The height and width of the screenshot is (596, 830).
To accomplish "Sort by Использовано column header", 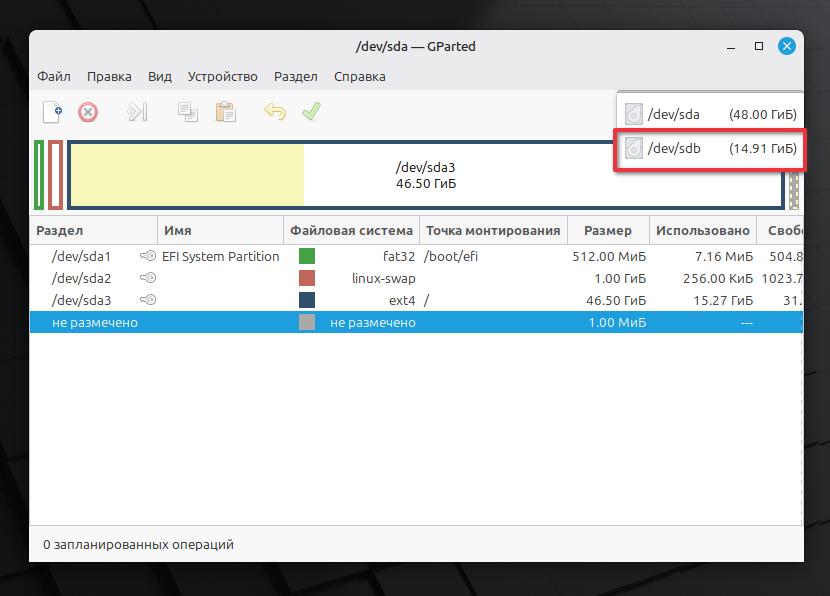I will 703,231.
